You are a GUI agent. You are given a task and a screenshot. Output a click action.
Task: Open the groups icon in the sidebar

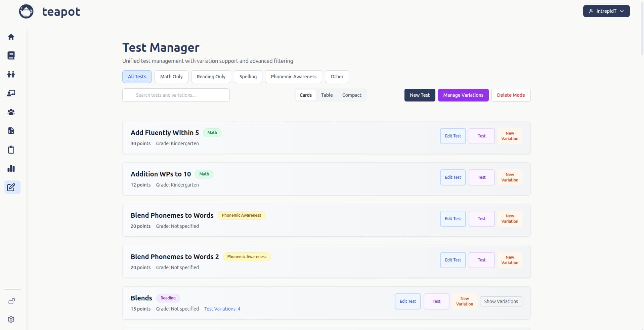point(11,112)
